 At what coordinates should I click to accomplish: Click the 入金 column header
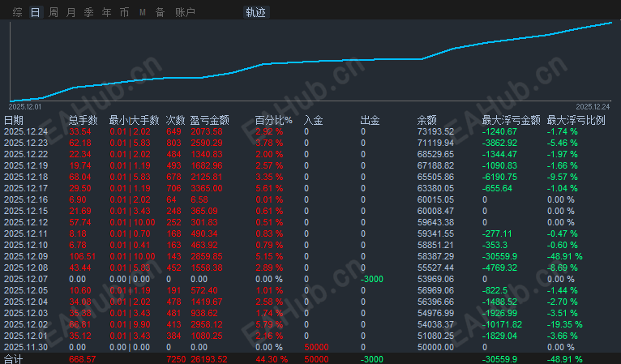313,120
